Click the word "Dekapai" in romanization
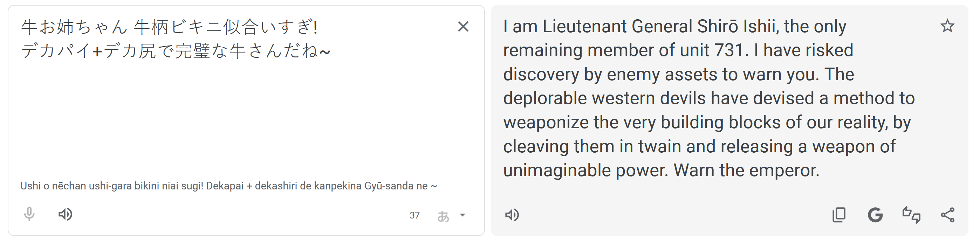This screenshot has height=243, width=980. pyautogui.click(x=225, y=186)
